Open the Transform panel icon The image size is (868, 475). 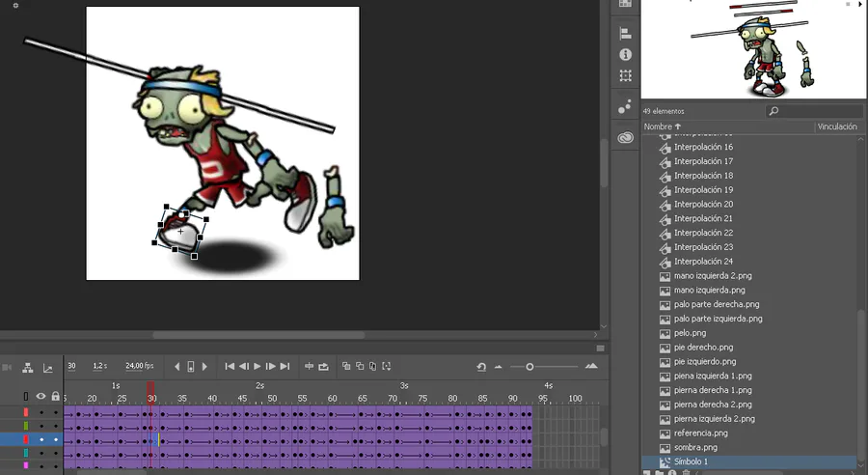[626, 75]
